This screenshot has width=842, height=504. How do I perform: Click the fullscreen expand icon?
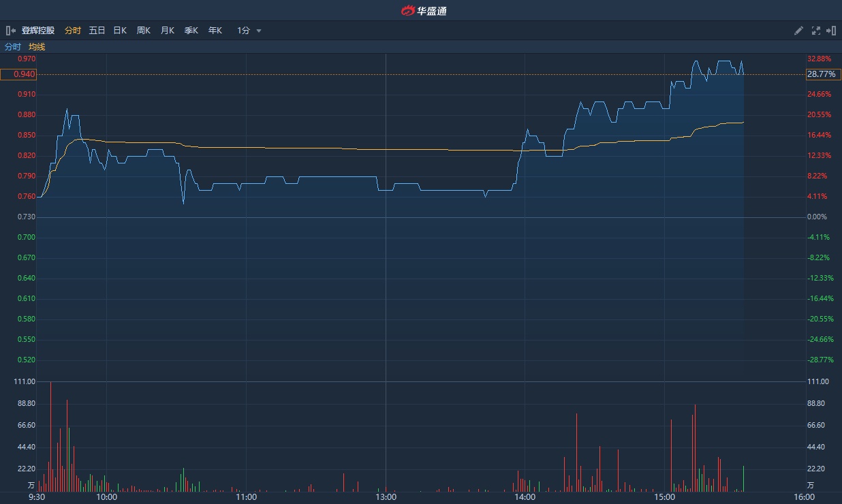coord(815,31)
